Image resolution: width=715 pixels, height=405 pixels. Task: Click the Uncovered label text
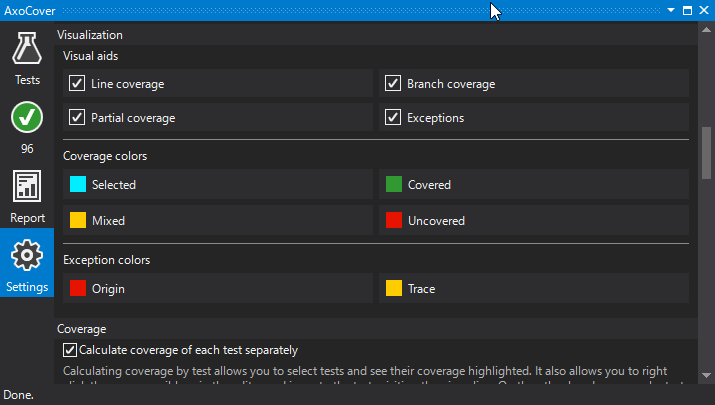pyautogui.click(x=436, y=221)
